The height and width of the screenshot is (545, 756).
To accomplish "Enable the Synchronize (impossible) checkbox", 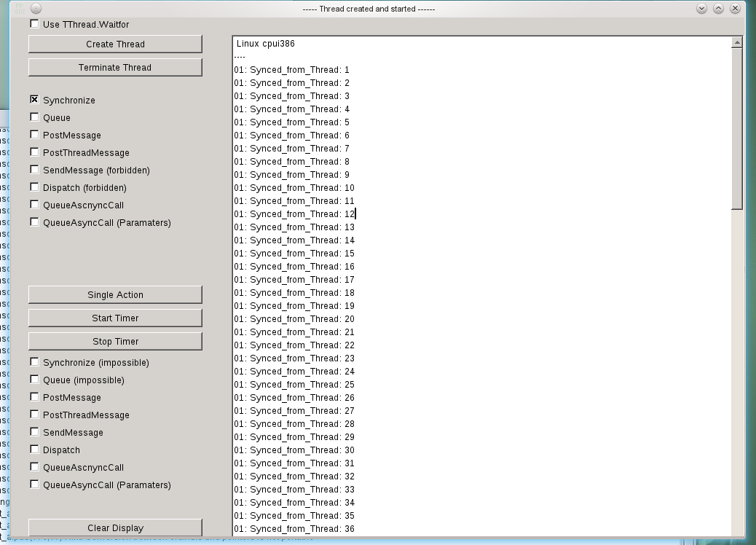I will click(x=34, y=362).
